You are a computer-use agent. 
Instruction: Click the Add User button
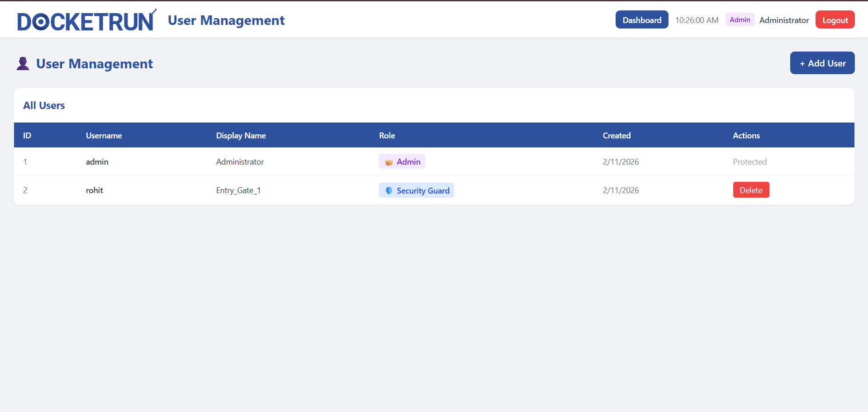click(x=822, y=63)
